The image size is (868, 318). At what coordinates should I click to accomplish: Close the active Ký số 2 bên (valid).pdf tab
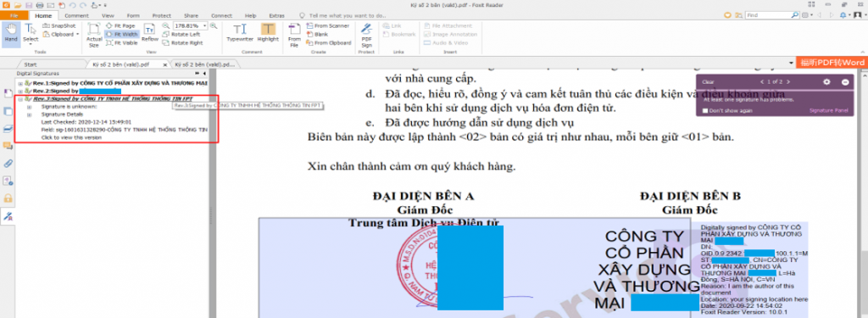(x=165, y=64)
